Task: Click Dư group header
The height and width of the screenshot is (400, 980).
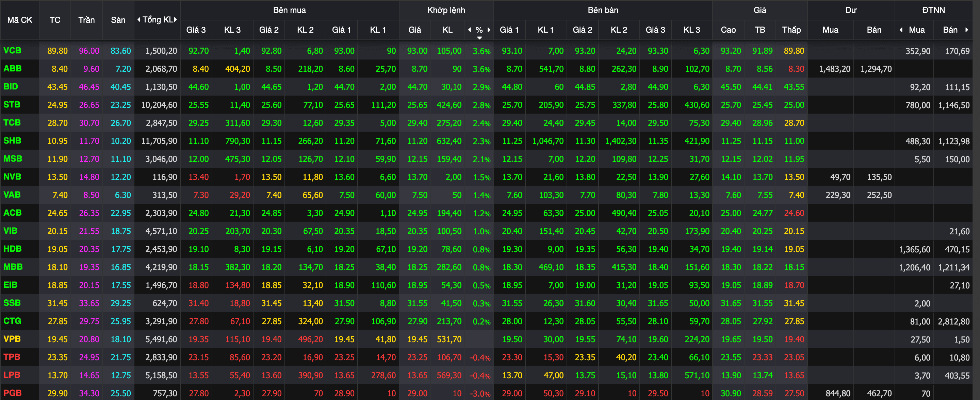Action: pos(851,10)
